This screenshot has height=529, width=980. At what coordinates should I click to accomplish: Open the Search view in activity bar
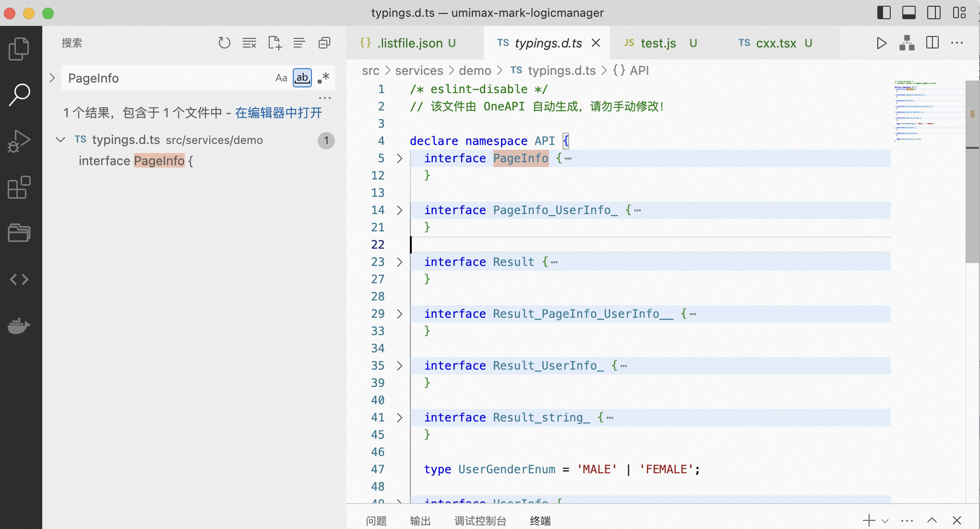pos(19,95)
